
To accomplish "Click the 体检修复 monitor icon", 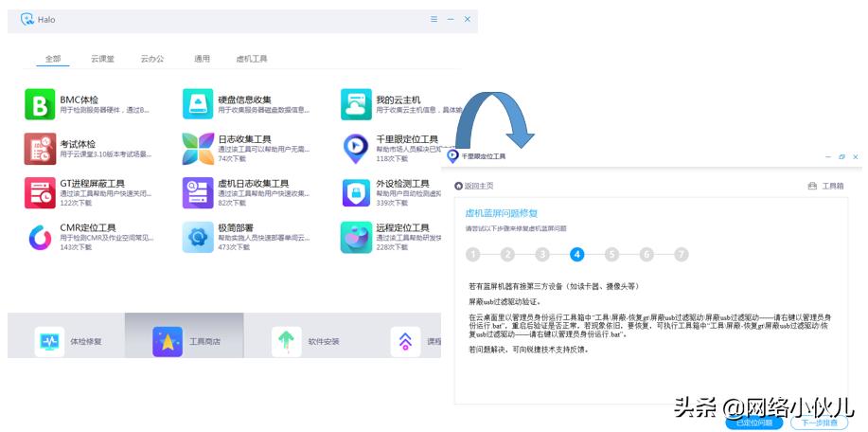I will (x=49, y=342).
